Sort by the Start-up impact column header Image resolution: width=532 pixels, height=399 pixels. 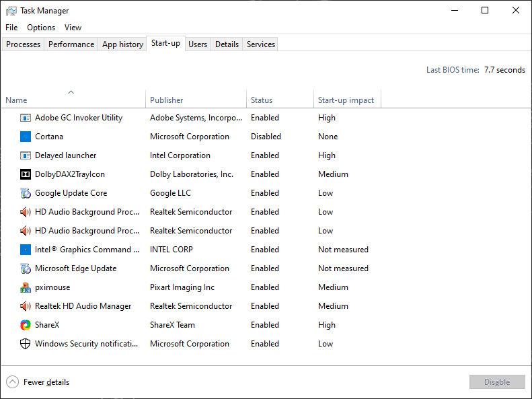(346, 100)
